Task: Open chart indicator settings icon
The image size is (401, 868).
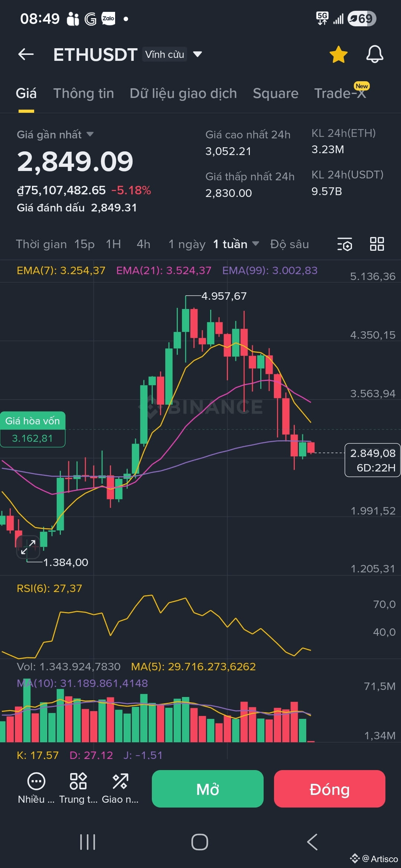Action: 345,244
